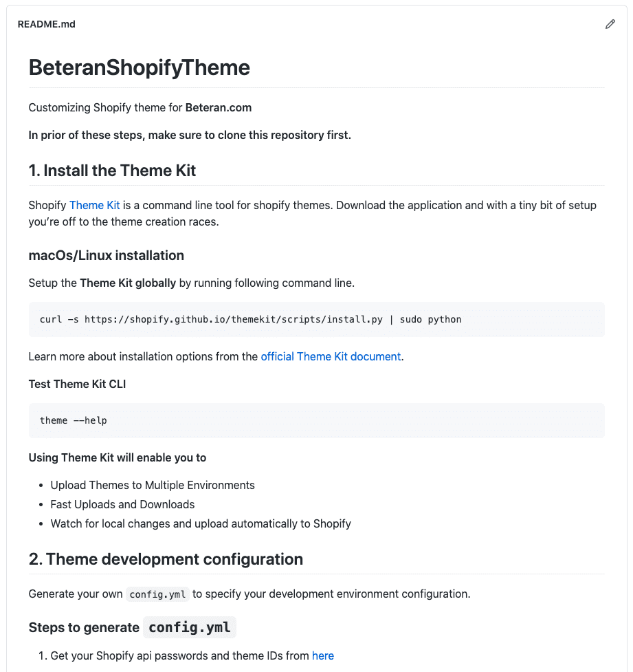The height and width of the screenshot is (672, 633).
Task: Click the 'Test Theme Kit CLI' bold text
Action: (77, 384)
